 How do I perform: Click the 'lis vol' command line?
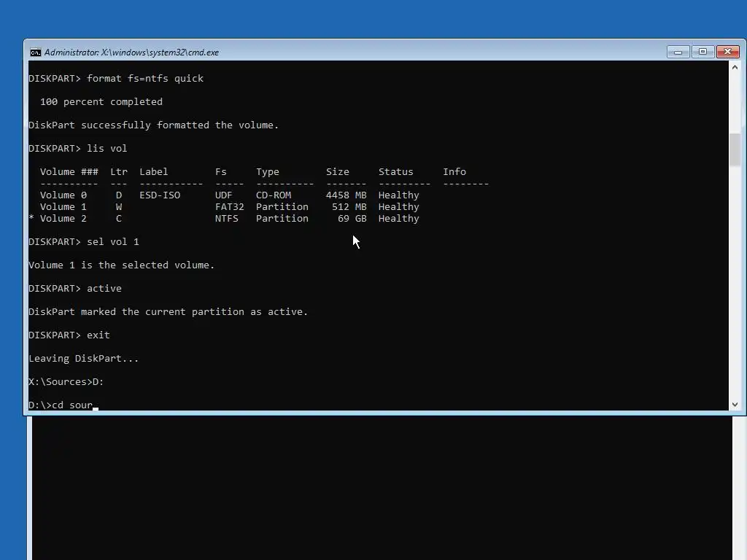[x=77, y=149]
